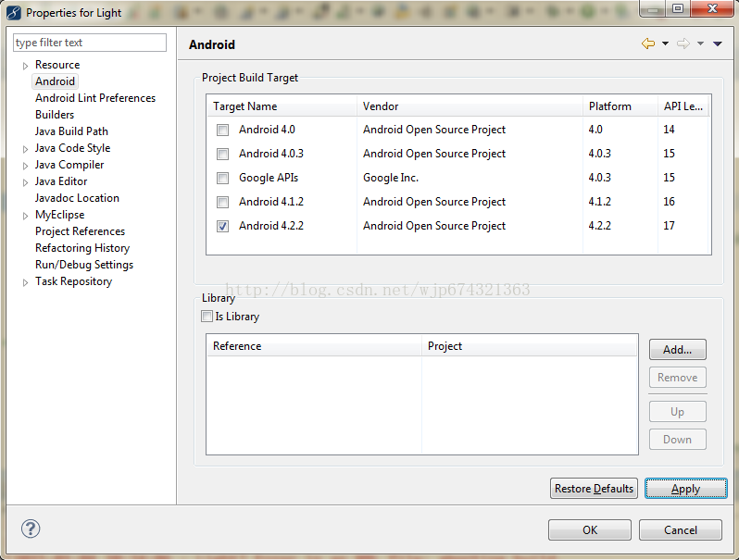
Task: Select Java Editor item
Action: 61,181
